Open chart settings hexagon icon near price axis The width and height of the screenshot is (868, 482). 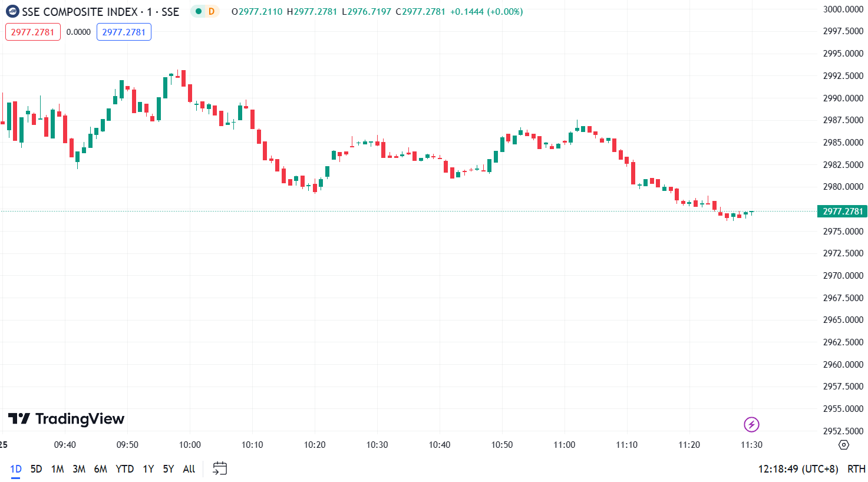(844, 445)
